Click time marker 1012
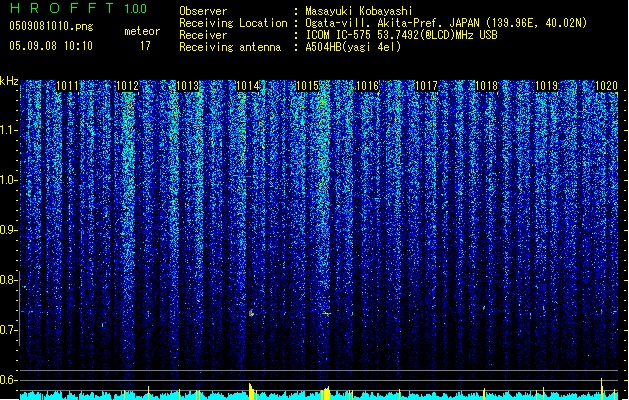Screen dimensions: 629x400 pos(127,86)
